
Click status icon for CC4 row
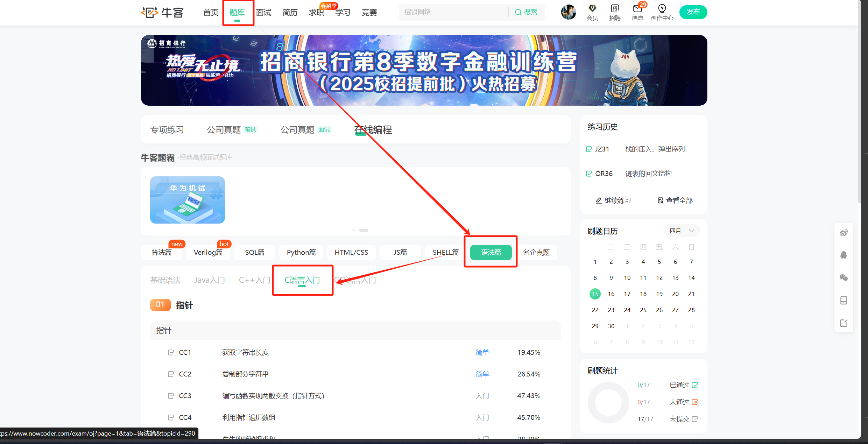pos(171,417)
